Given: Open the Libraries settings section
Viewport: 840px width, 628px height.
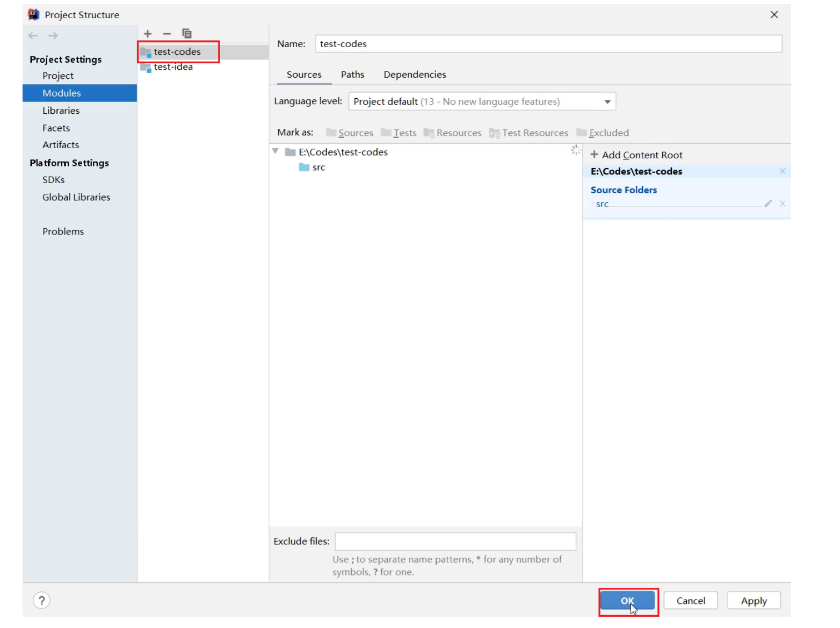Looking at the screenshot, I should pyautogui.click(x=61, y=111).
